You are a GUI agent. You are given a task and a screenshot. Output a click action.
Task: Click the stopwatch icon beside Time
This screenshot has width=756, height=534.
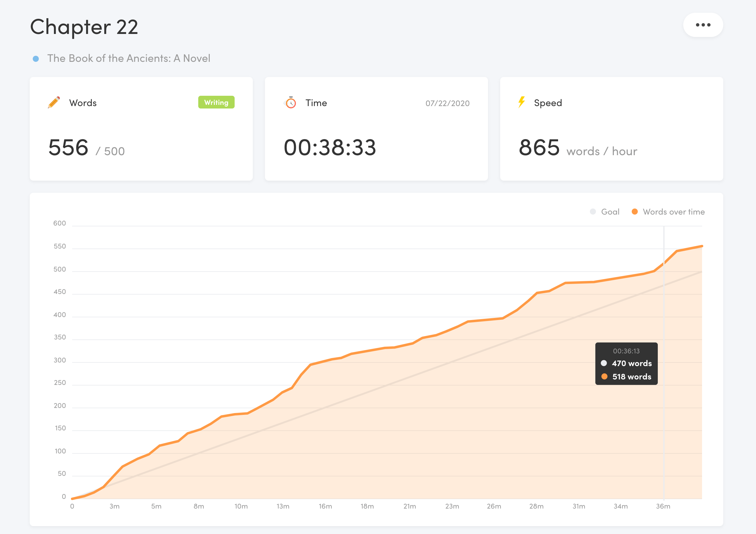click(290, 103)
